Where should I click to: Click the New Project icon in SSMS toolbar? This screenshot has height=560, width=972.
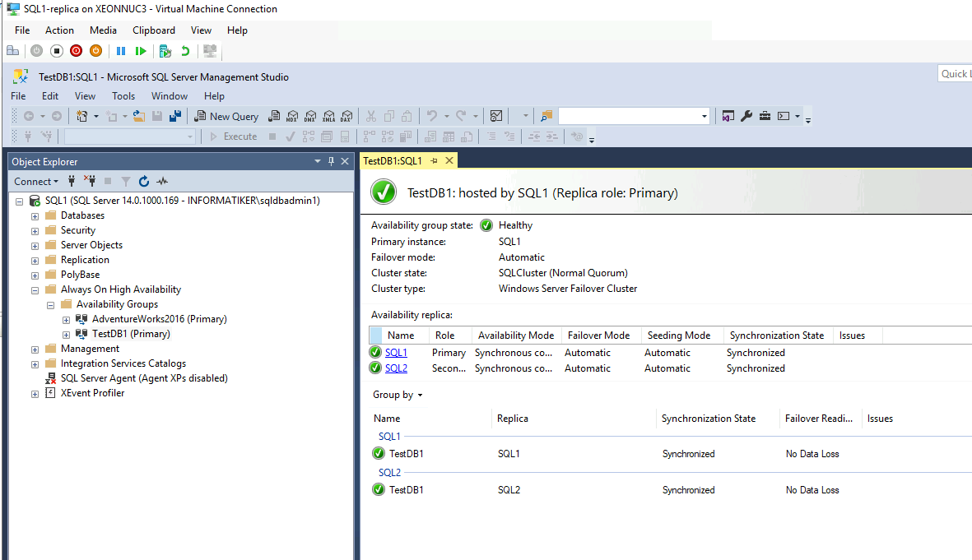pos(81,116)
